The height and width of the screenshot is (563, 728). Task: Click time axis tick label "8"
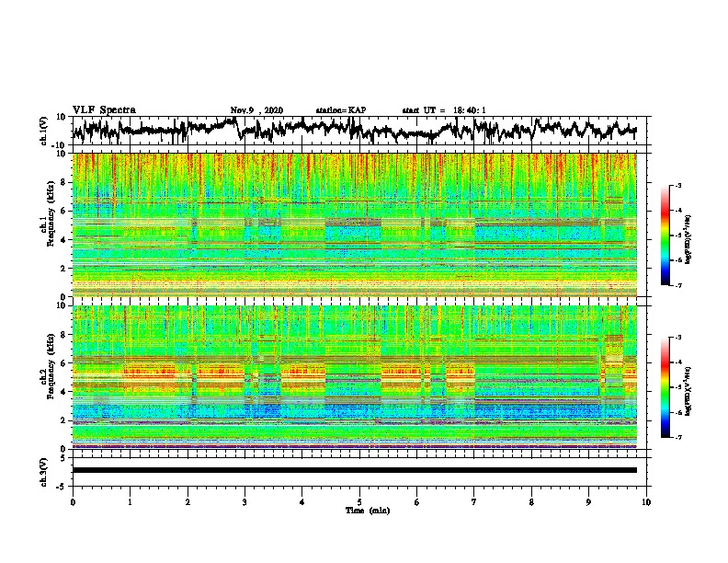(531, 502)
